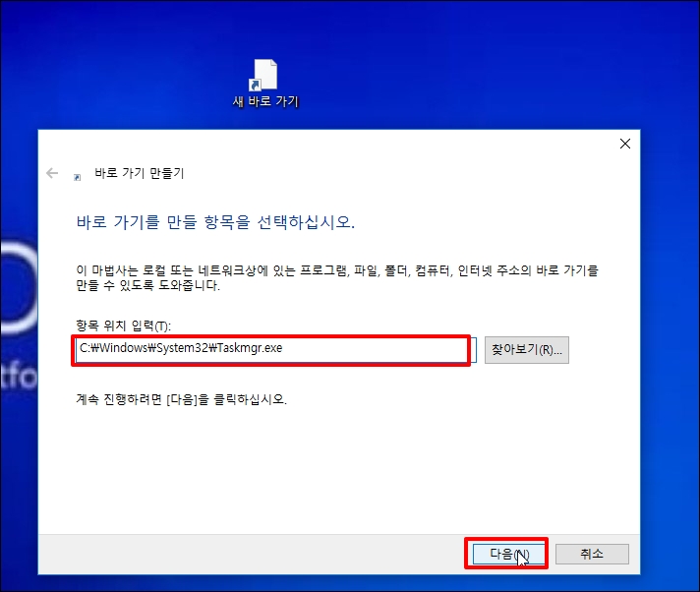Screen dimensions: 700x592
Task: Click the 바로 가기 만들기 window title
Action: point(140,173)
